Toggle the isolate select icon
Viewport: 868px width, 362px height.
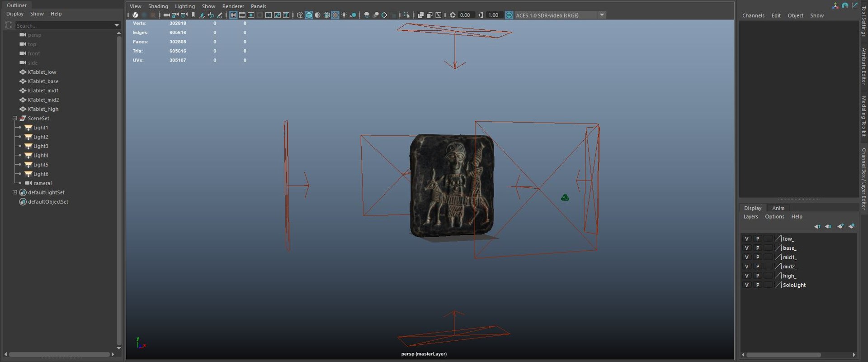tap(406, 15)
